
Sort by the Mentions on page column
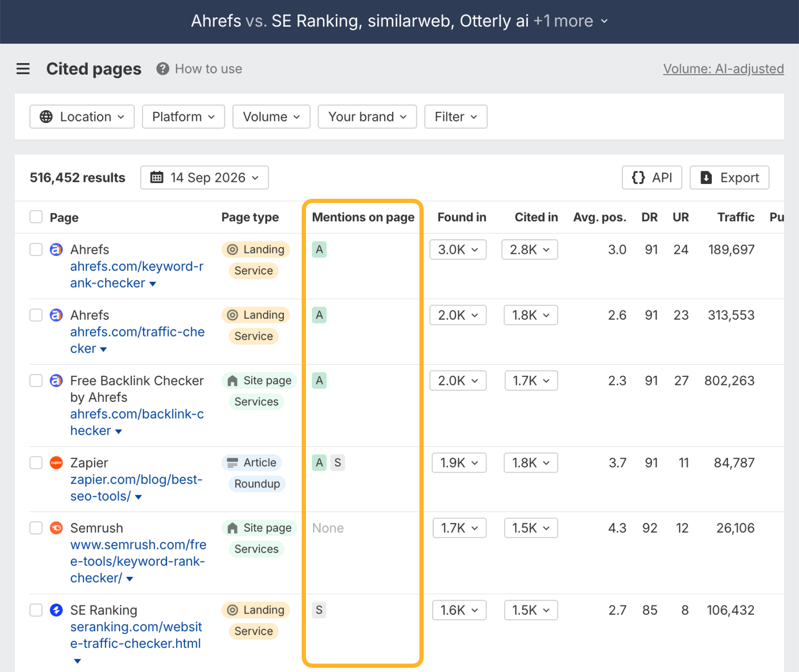363,217
